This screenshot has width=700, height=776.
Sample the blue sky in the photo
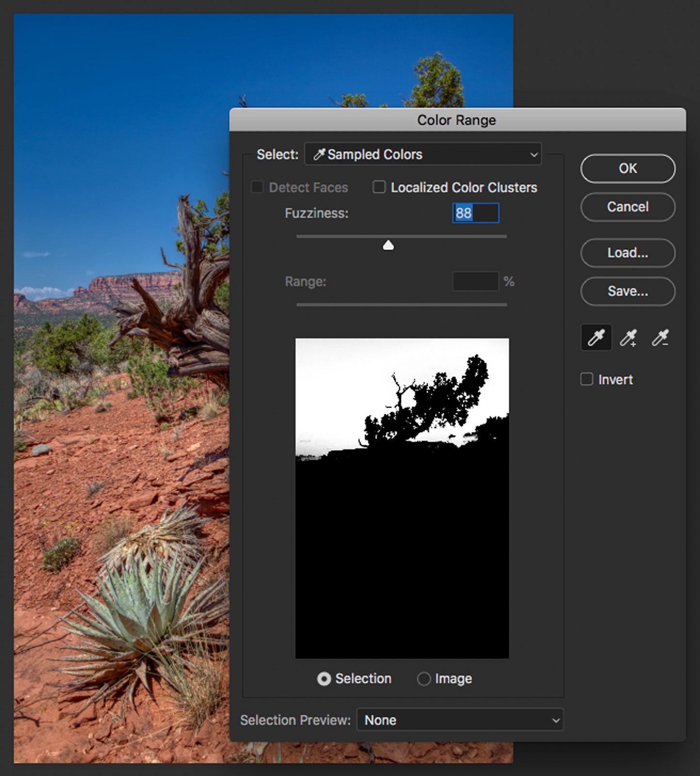[121, 121]
